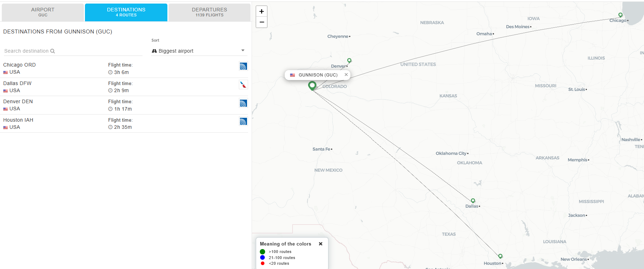The height and width of the screenshot is (269, 644).
Task: Close the GUNNISON (GUC) map popup
Action: (346, 75)
